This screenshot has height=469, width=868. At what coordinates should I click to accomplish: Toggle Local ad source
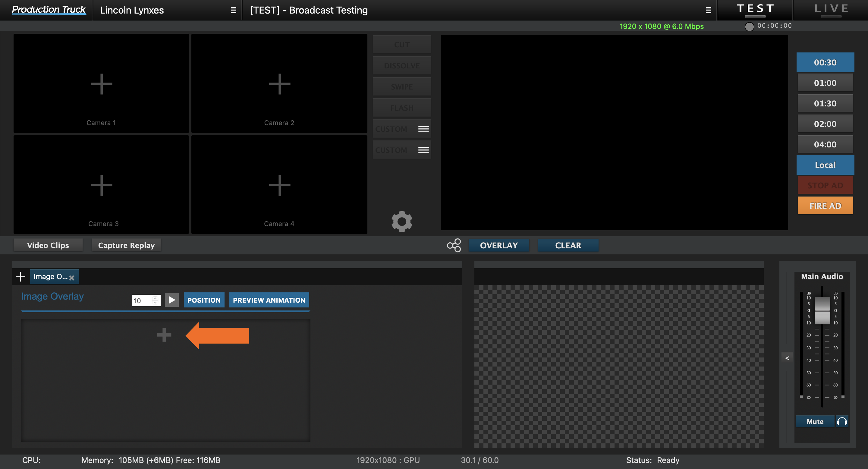coord(825,165)
